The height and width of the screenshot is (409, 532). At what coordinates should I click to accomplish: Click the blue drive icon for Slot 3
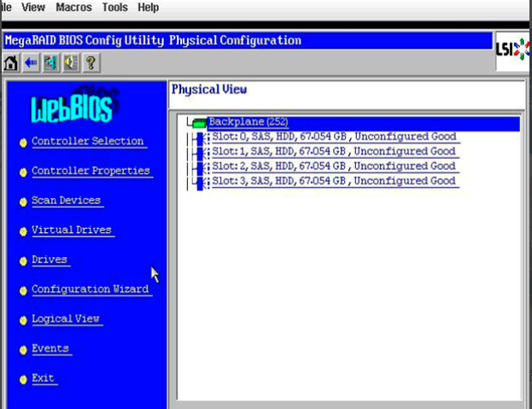(x=200, y=183)
